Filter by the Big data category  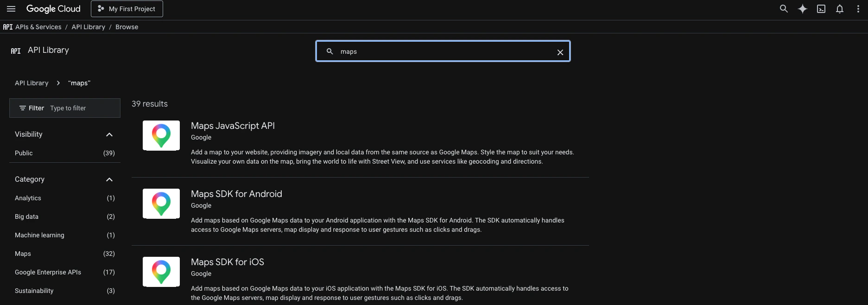coord(65,216)
